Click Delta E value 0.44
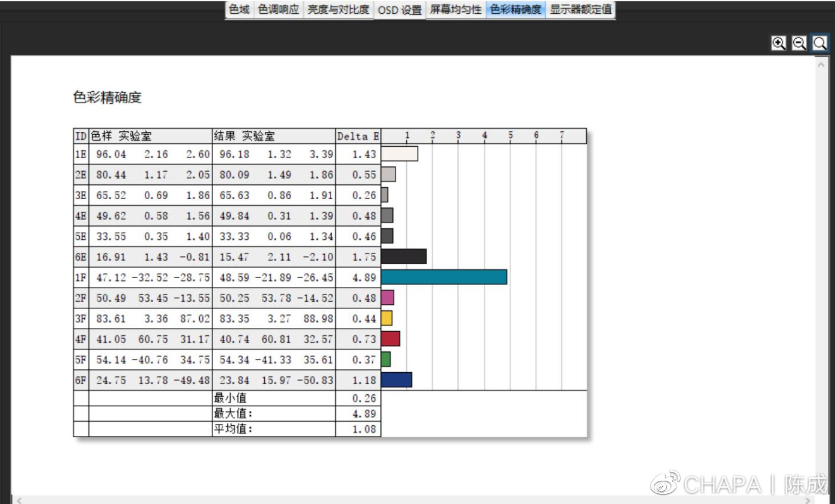This screenshot has width=835, height=504. tap(364, 319)
